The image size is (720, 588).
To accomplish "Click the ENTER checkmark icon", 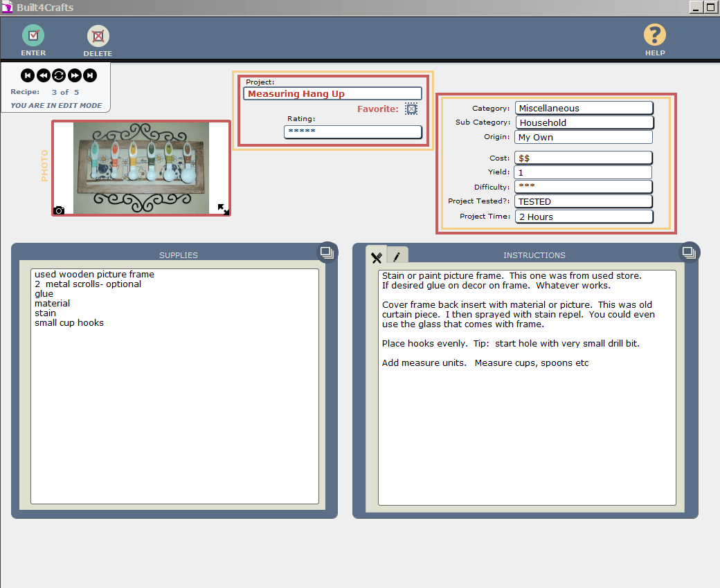I will pos(33,35).
